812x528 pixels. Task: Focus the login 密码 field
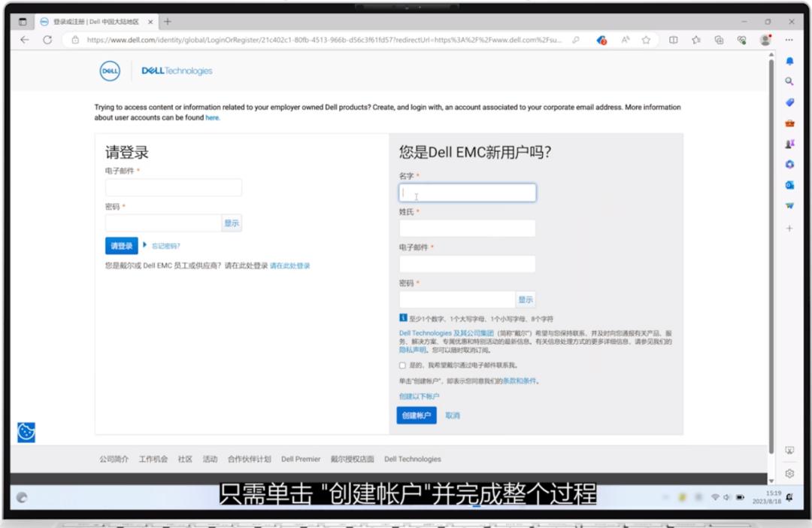pos(163,223)
